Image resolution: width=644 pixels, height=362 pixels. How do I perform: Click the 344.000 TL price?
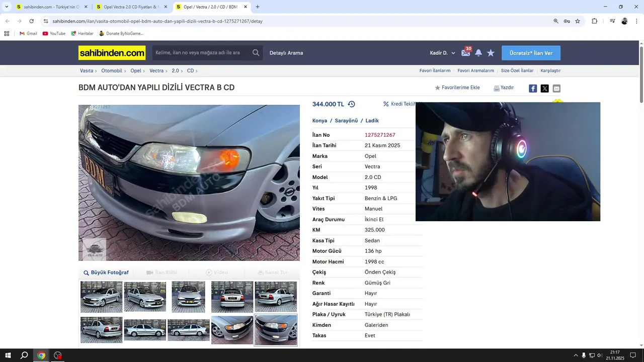(x=328, y=104)
